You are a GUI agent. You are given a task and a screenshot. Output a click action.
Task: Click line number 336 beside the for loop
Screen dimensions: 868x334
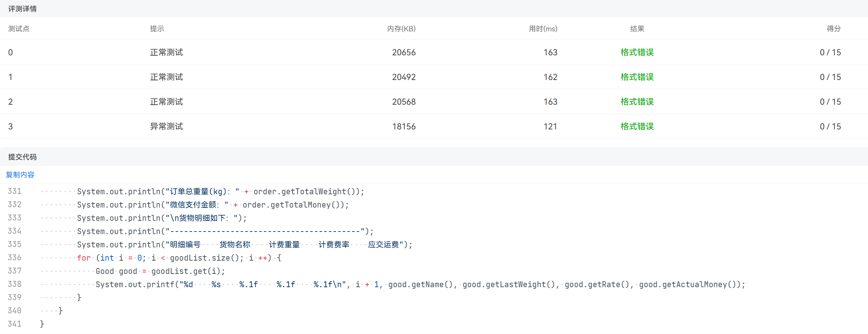tap(15, 258)
